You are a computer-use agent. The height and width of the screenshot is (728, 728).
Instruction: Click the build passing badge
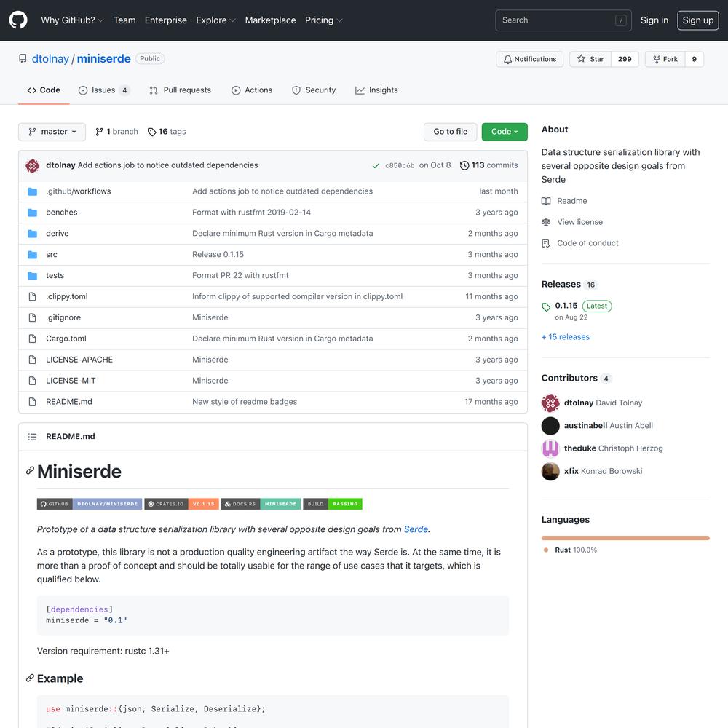333,504
